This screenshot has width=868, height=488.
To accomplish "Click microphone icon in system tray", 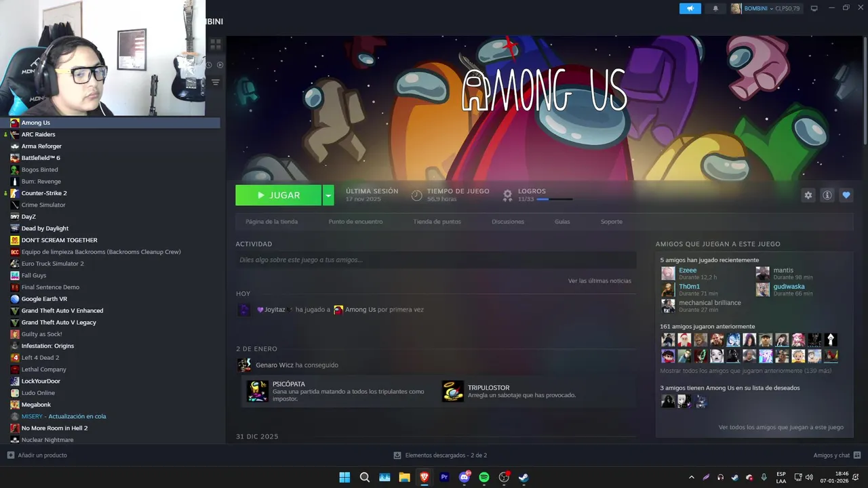I will pos(764,477).
